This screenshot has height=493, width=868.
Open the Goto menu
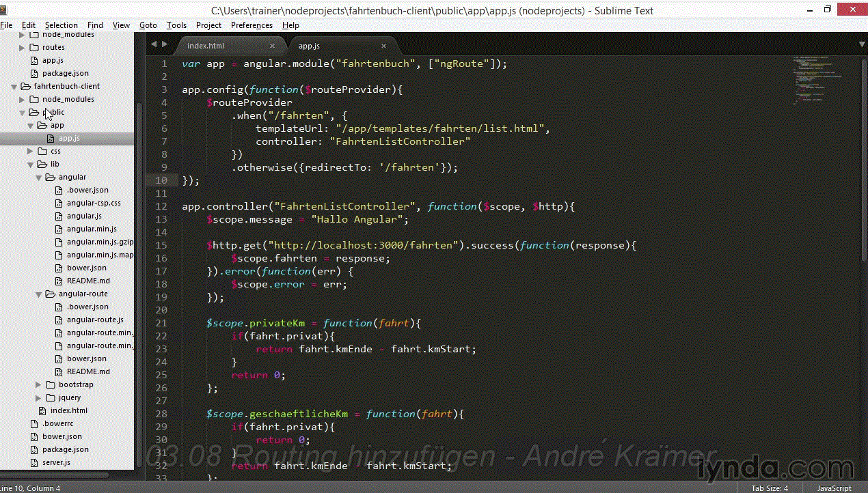148,25
